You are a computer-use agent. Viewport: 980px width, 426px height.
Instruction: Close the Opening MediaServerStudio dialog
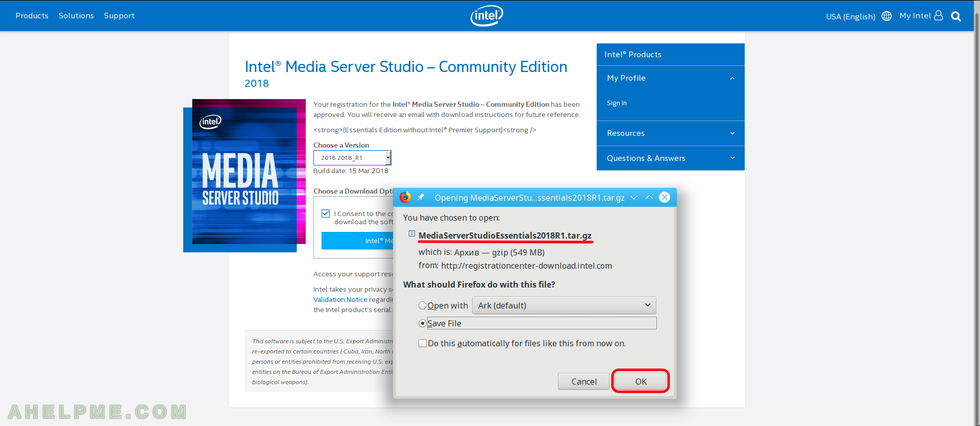coord(665,197)
